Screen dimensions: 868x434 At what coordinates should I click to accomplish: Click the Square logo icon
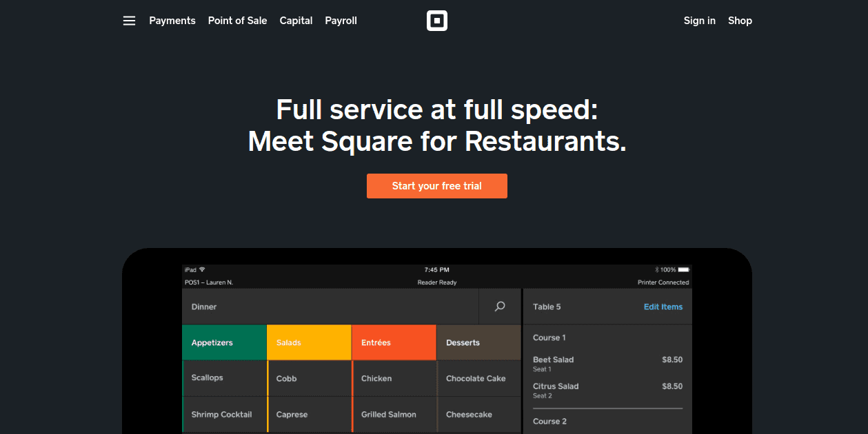click(x=437, y=21)
